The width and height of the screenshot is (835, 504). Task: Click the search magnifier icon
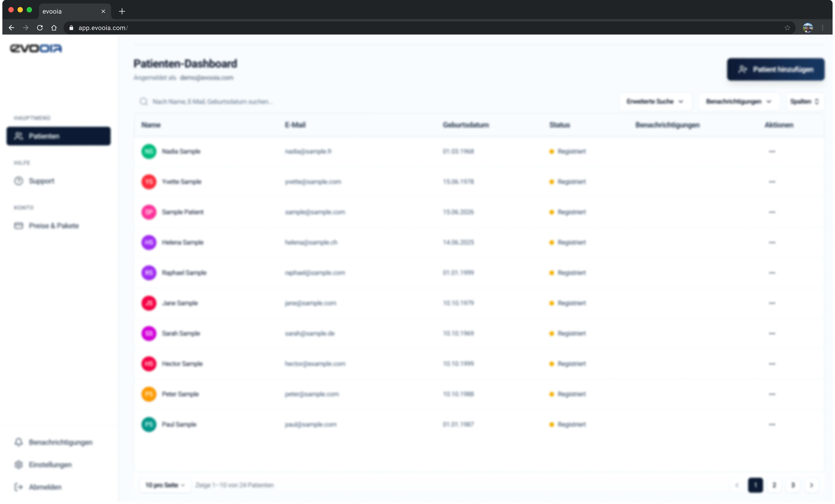pyautogui.click(x=144, y=102)
